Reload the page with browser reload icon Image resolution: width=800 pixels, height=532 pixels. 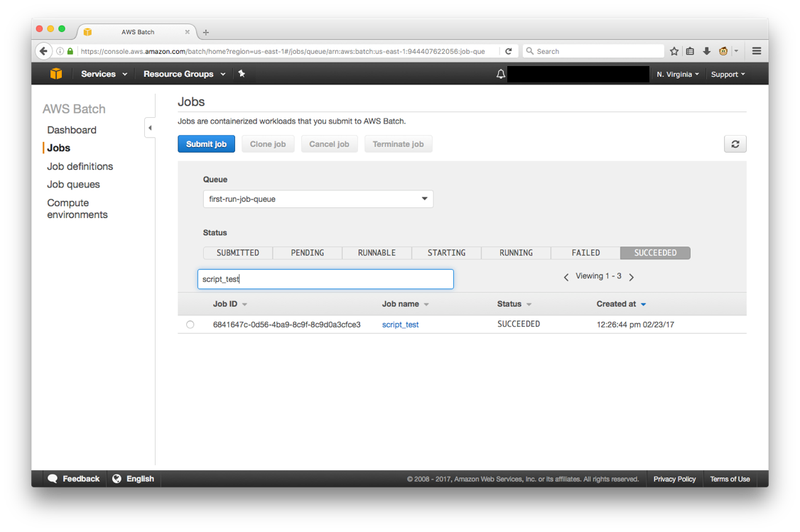click(509, 51)
